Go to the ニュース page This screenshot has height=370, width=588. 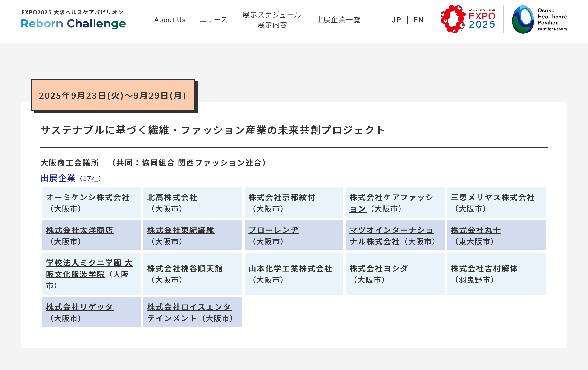[x=213, y=20]
